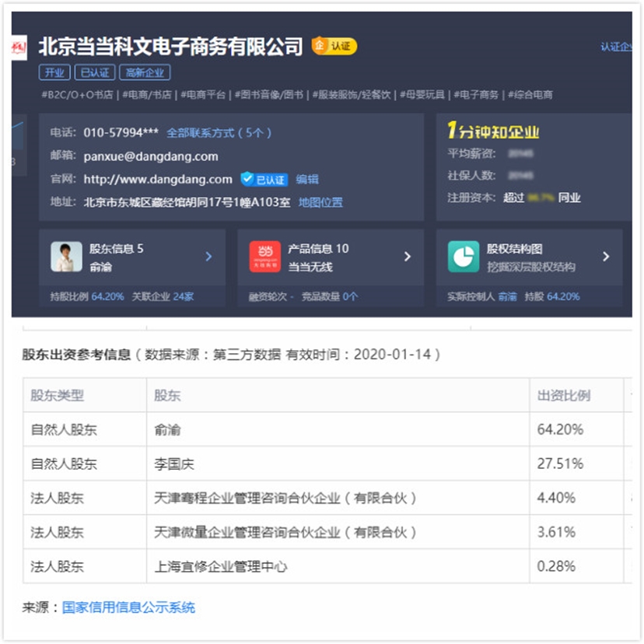This screenshot has width=644, height=644.
Task: Click 竞品数量 0个 text
Action: [x=330, y=296]
